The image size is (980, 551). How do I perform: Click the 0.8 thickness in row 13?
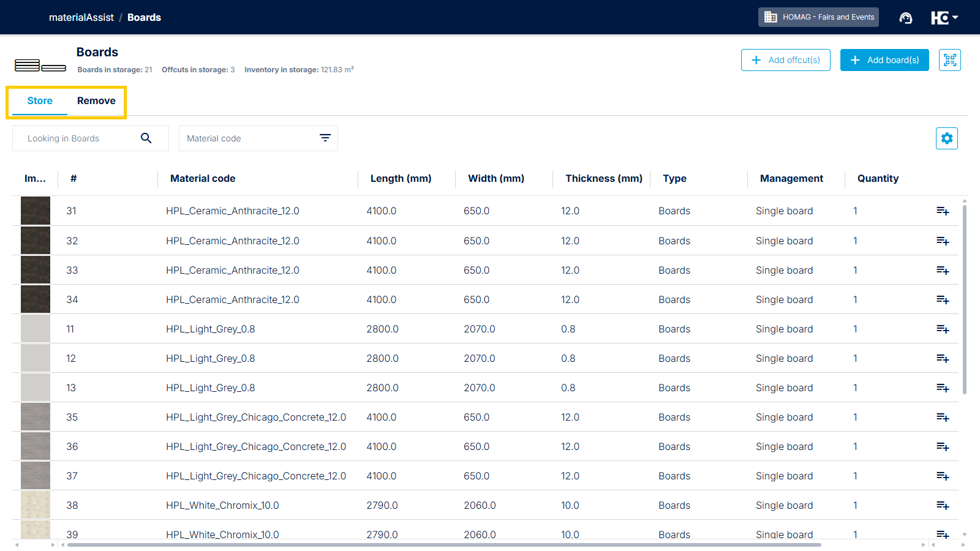coord(568,388)
